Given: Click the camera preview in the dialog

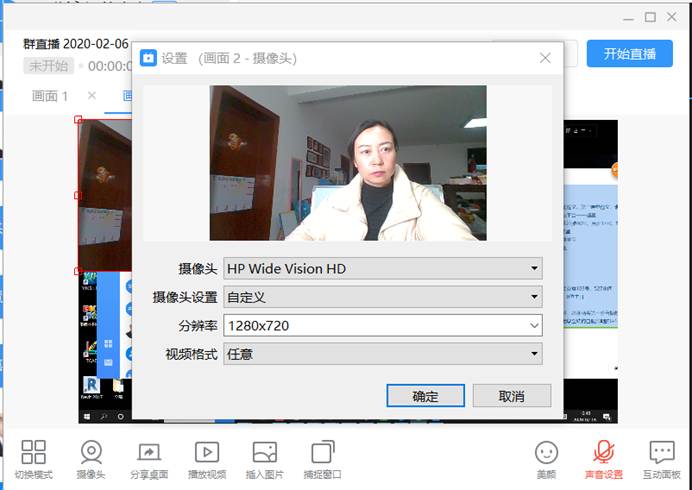Looking at the screenshot, I should [x=348, y=163].
